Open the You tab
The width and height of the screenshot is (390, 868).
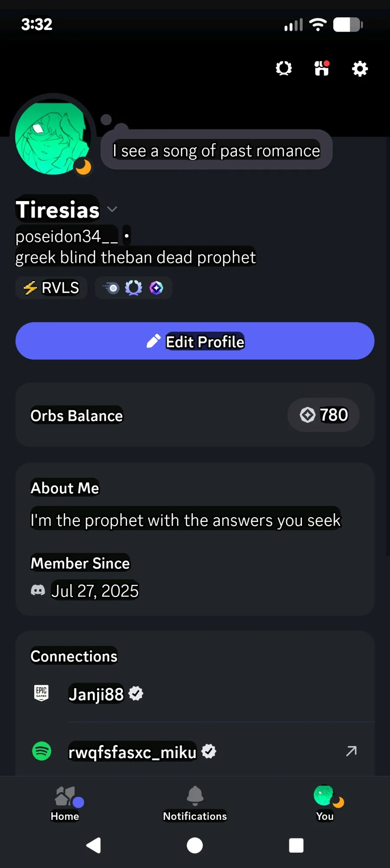[325, 803]
